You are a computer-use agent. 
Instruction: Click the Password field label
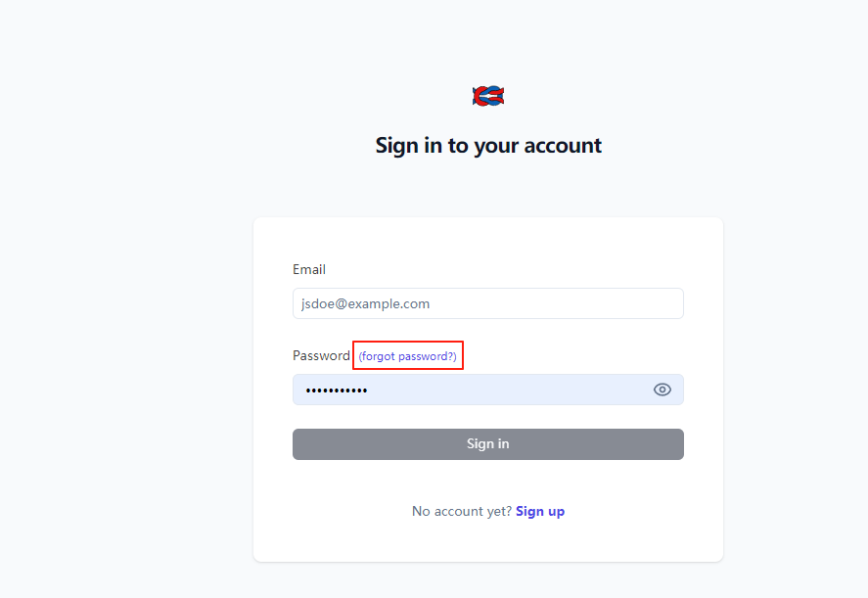pos(321,355)
